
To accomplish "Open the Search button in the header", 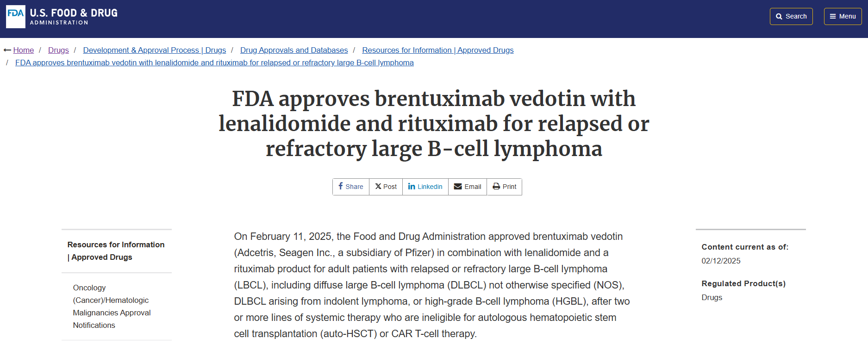I will 791,16.
